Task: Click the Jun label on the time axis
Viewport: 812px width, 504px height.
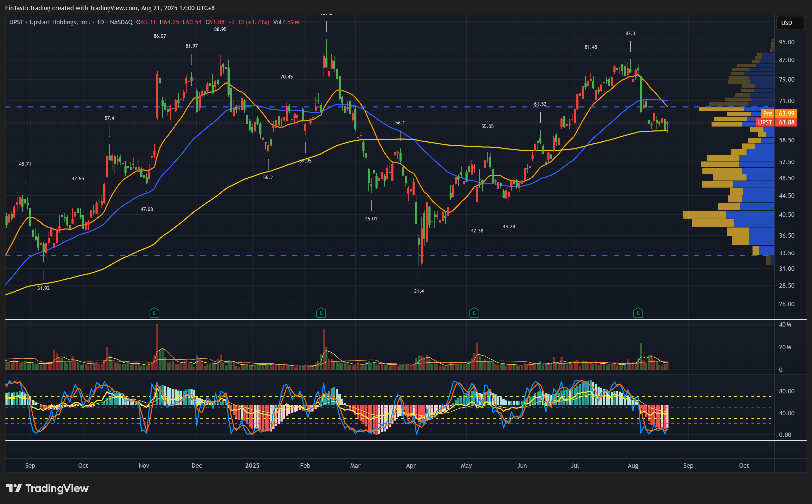Action: [x=522, y=466]
